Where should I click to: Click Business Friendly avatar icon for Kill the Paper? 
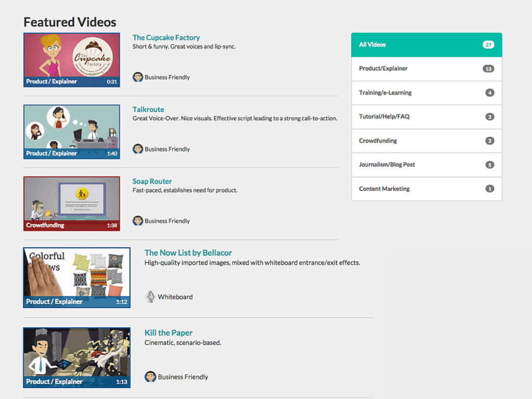pyautogui.click(x=150, y=377)
